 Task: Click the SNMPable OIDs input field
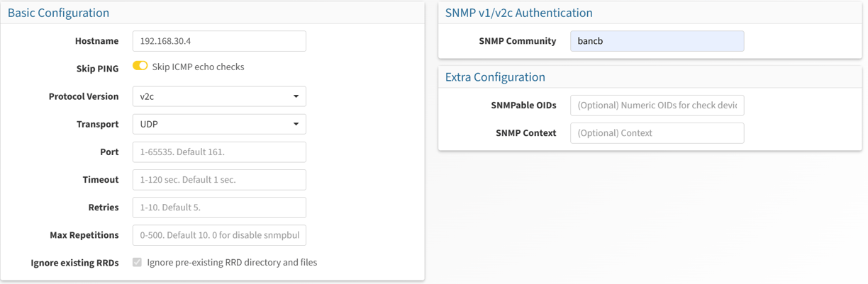(x=657, y=105)
